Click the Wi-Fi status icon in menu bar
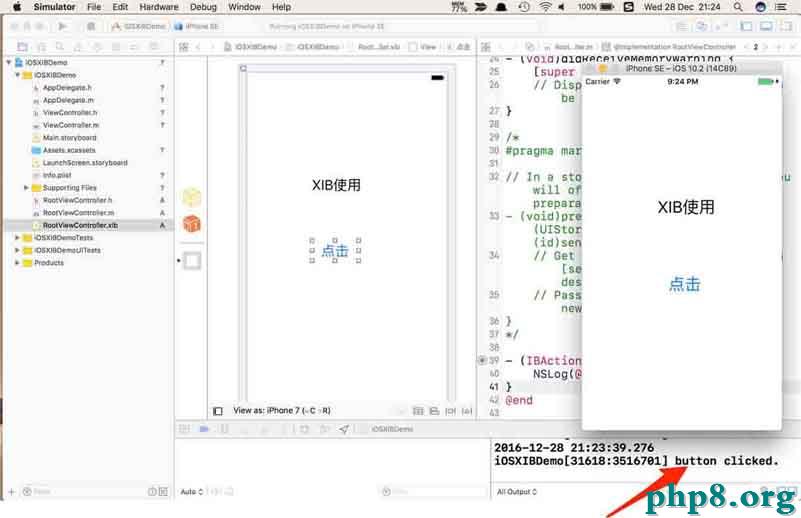 pos(546,7)
